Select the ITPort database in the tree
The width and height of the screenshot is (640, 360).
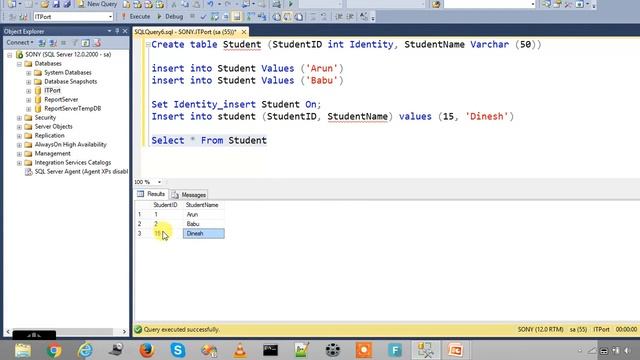tap(52, 91)
